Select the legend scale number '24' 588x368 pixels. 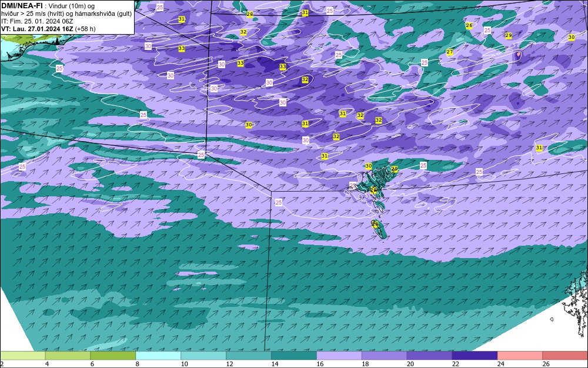pos(500,364)
